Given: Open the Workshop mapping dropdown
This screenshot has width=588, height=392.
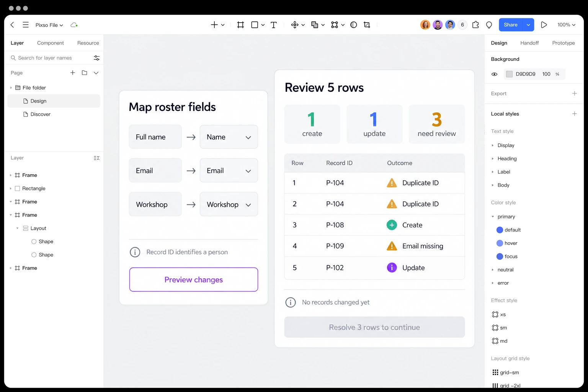Looking at the screenshot, I should click(229, 204).
